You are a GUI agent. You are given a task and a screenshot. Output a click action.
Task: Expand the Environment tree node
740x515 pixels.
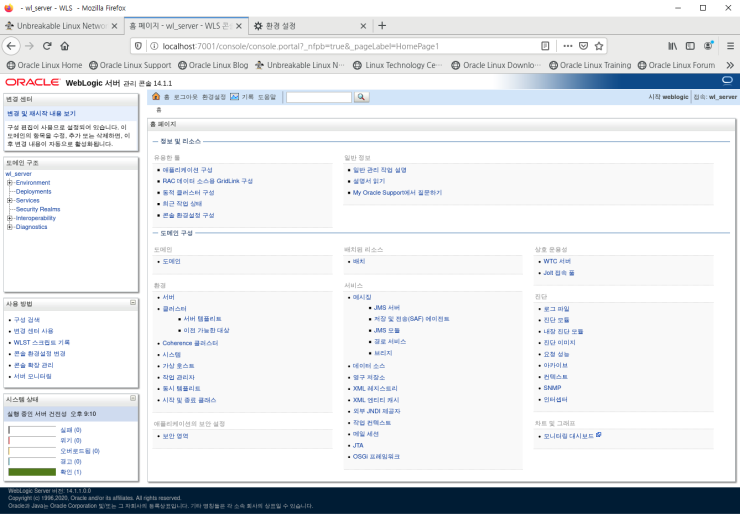(x=9, y=183)
